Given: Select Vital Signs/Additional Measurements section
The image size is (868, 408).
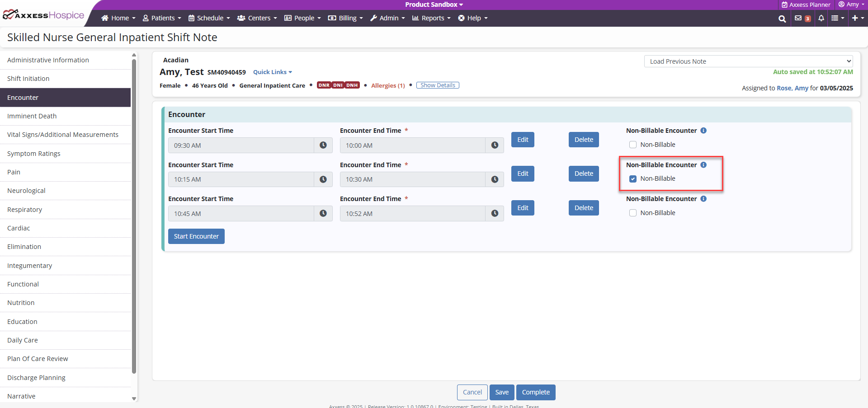Looking at the screenshot, I should point(63,135).
